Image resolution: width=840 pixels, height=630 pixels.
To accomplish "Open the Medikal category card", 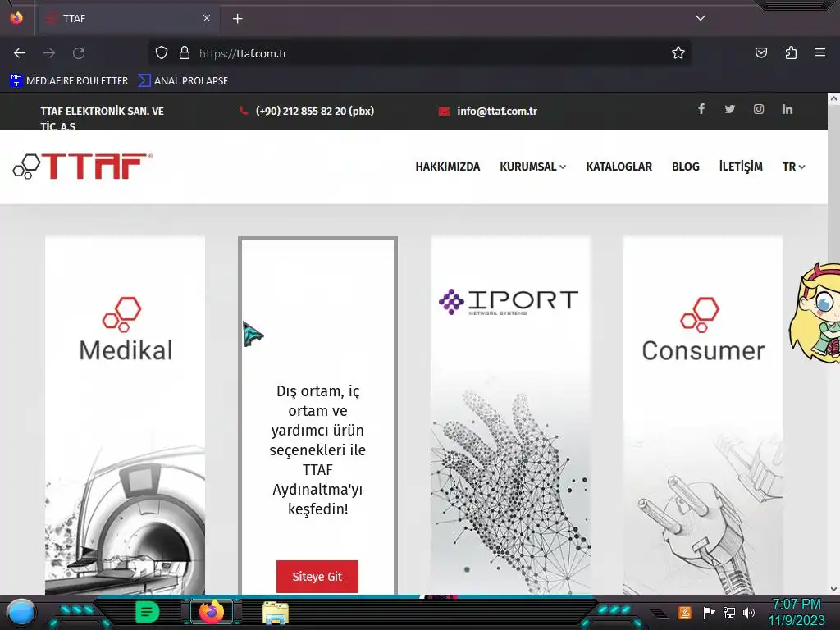I will tap(125, 415).
